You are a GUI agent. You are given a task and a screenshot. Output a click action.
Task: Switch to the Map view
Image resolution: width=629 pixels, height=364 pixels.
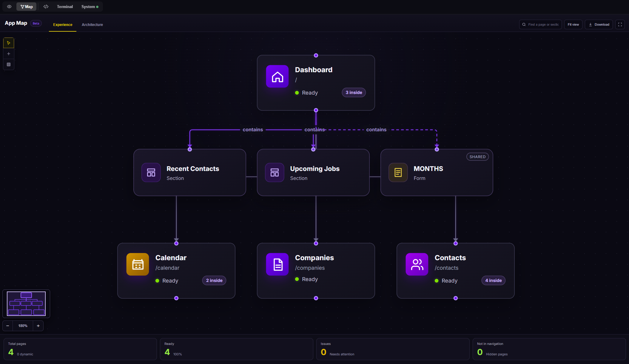coord(27,7)
